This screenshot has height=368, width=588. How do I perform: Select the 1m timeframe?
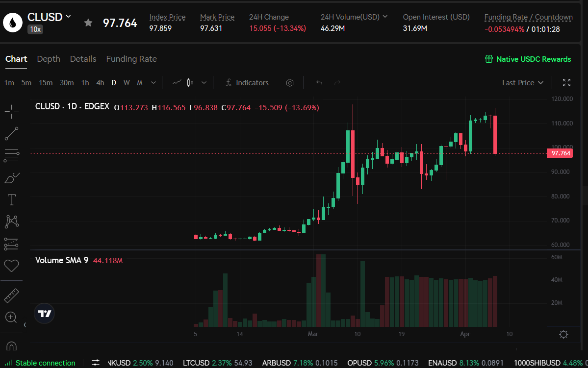click(x=9, y=83)
